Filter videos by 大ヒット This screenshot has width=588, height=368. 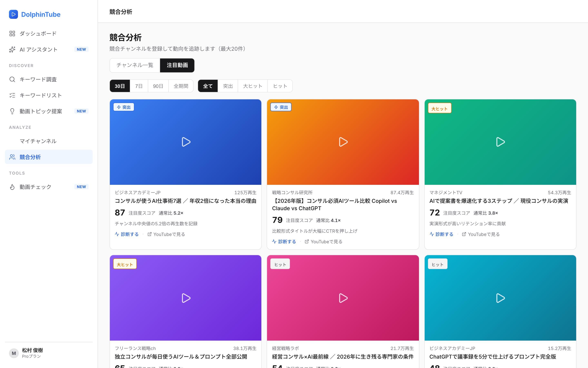point(252,86)
